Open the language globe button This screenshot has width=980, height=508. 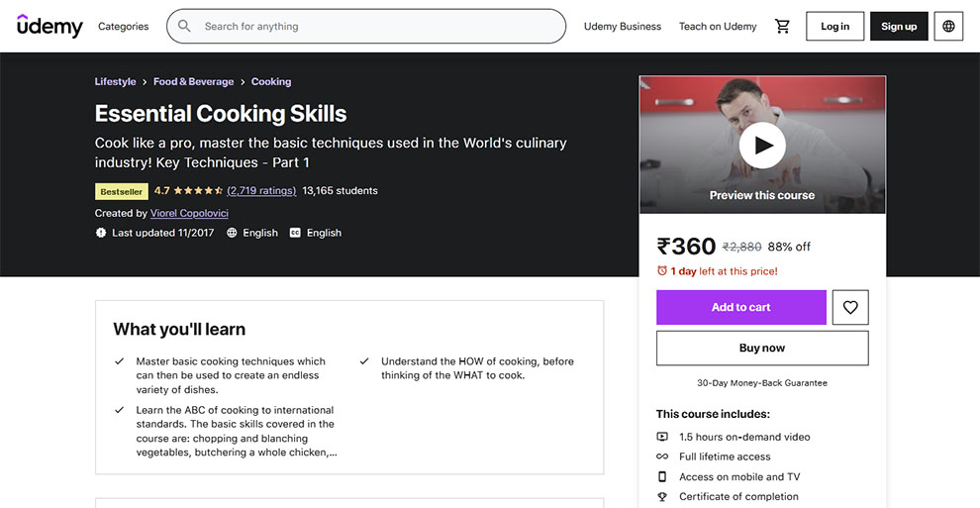point(948,27)
